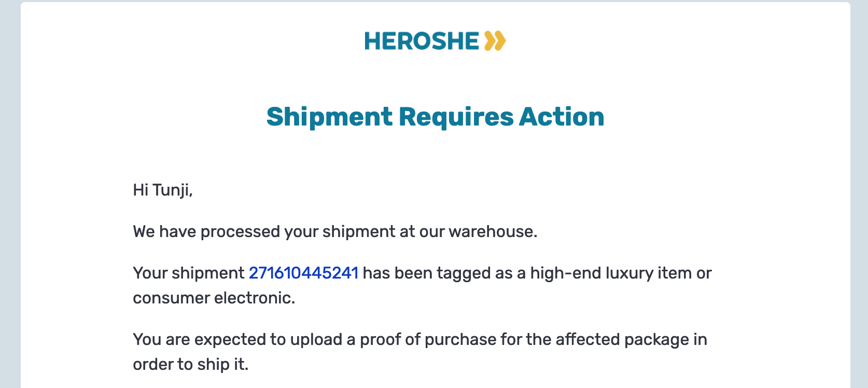The width and height of the screenshot is (868, 388).
Task: Click the "consumer electronic." line
Action: tap(214, 298)
